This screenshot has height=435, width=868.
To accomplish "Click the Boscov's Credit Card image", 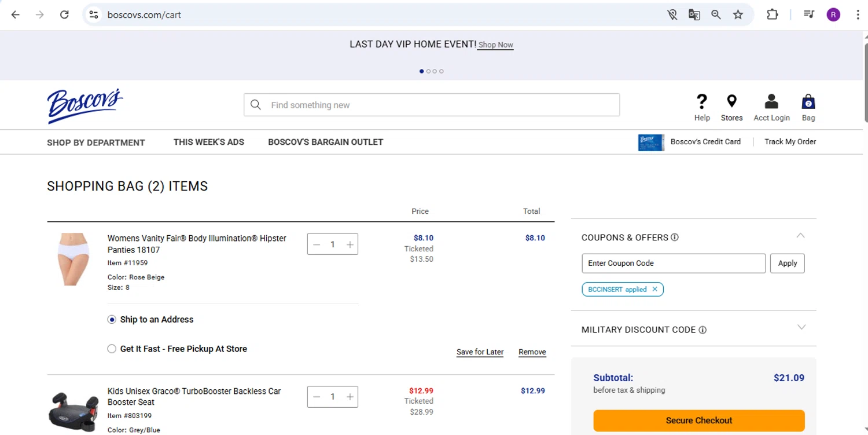I will pyautogui.click(x=651, y=142).
